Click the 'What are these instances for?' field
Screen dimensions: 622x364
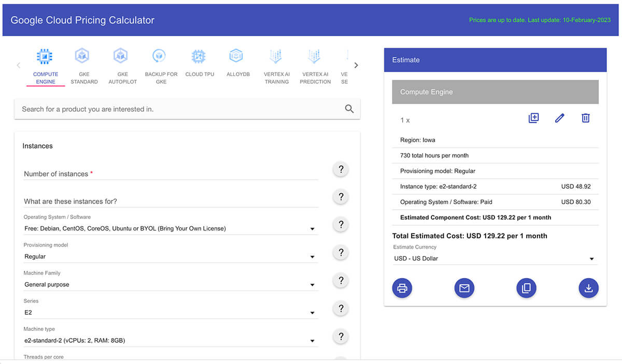click(x=171, y=201)
